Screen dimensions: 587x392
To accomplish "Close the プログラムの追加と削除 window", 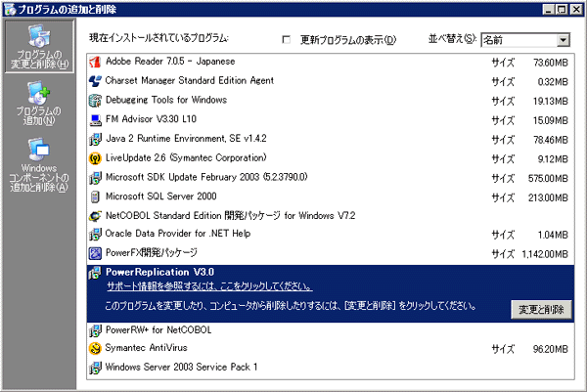I will coord(576,10).
